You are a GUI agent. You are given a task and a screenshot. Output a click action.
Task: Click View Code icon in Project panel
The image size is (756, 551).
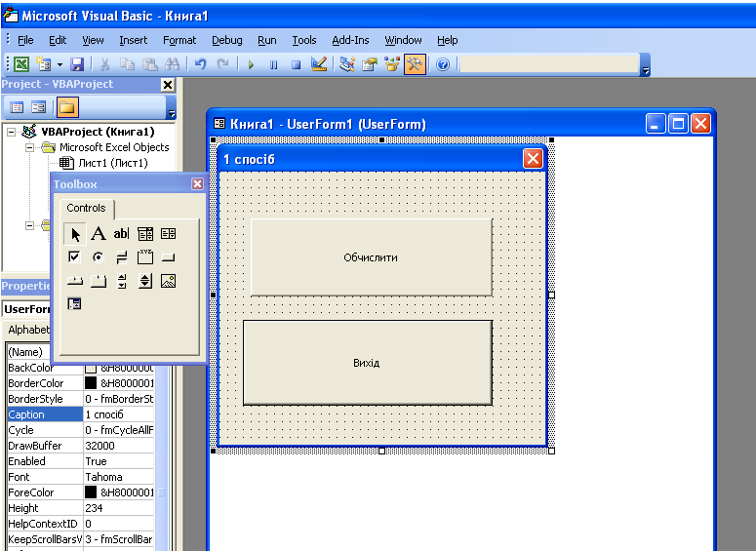click(x=17, y=107)
